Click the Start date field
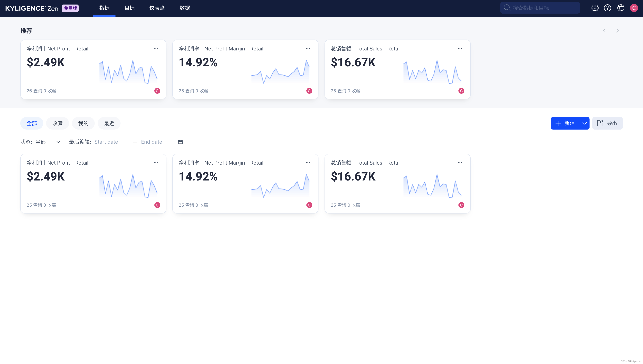643x364 pixels. [106, 142]
